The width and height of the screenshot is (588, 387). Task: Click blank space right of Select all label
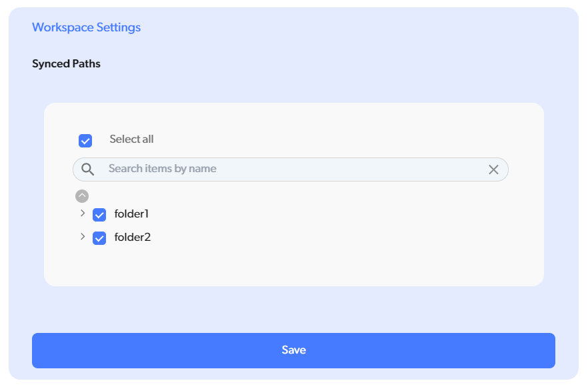point(333,139)
